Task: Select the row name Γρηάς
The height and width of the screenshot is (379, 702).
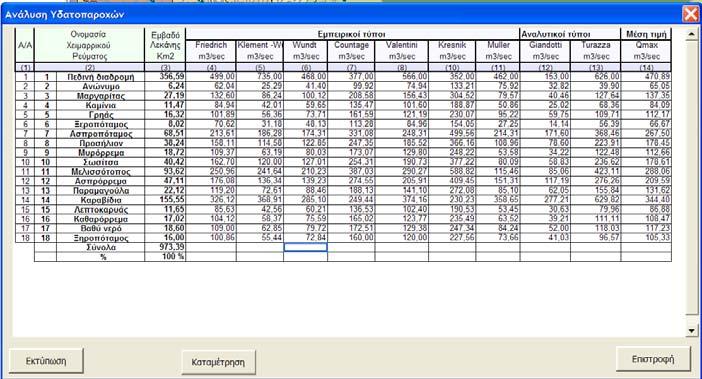Action: click(x=101, y=115)
